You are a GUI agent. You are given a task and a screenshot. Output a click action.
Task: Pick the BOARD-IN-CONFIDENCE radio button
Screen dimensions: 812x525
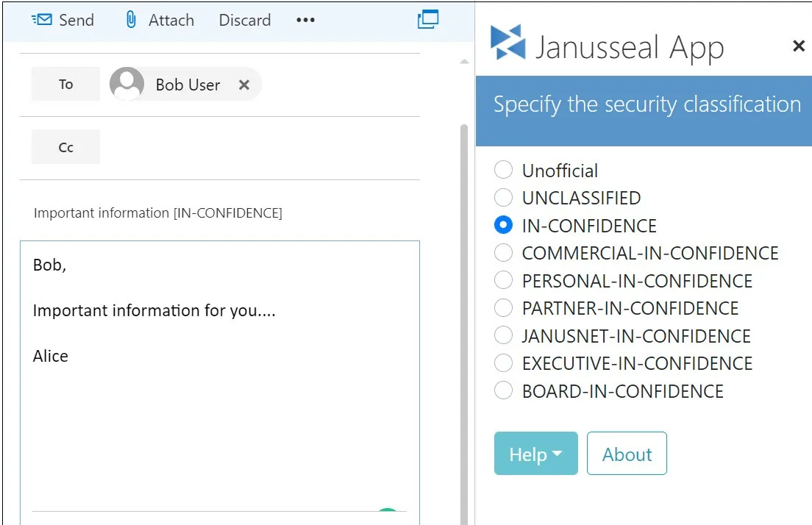click(503, 390)
